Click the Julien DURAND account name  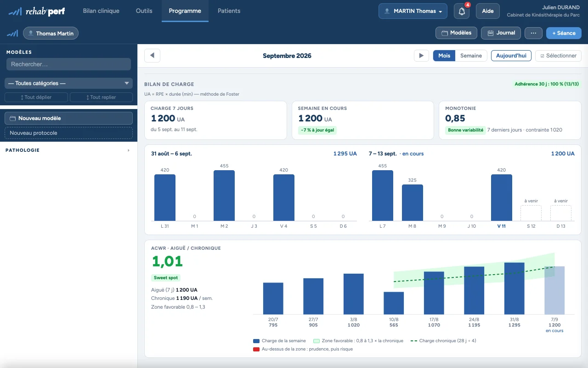(561, 7)
